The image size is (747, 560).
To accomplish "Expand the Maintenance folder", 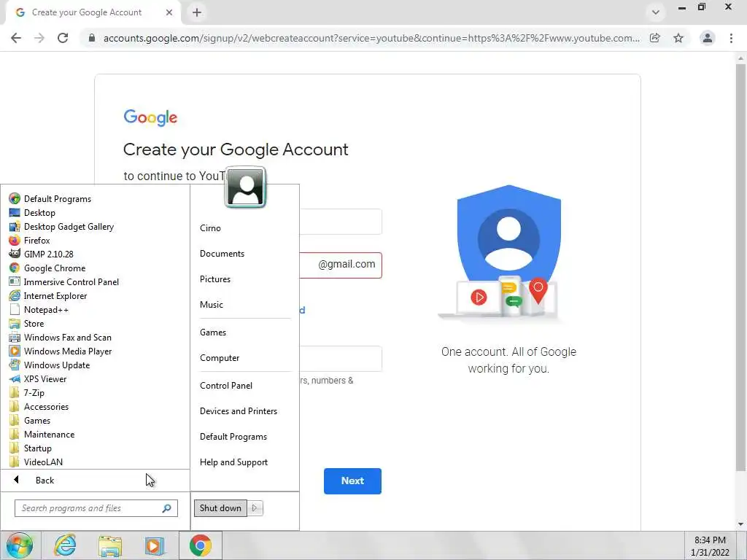I will pos(42,433).
